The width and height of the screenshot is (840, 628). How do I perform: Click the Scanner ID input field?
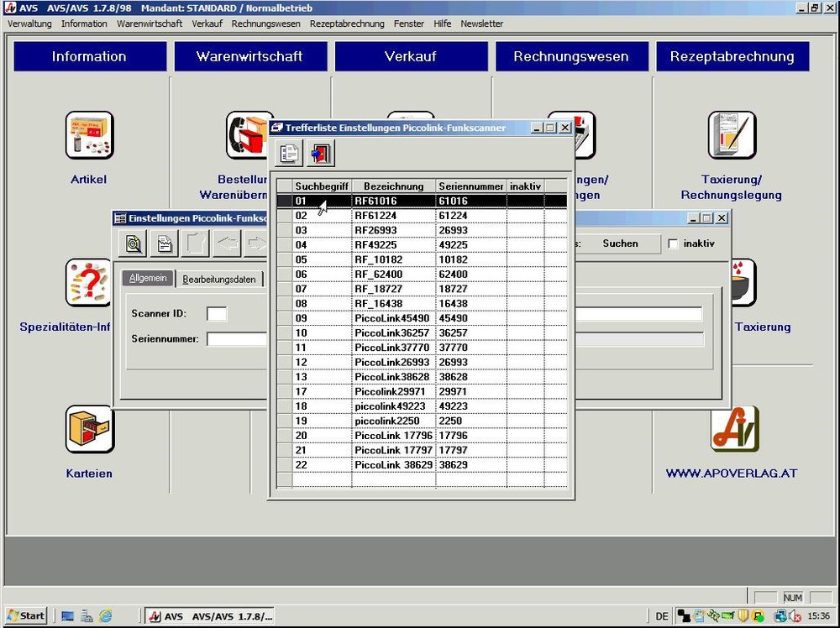coord(217,314)
